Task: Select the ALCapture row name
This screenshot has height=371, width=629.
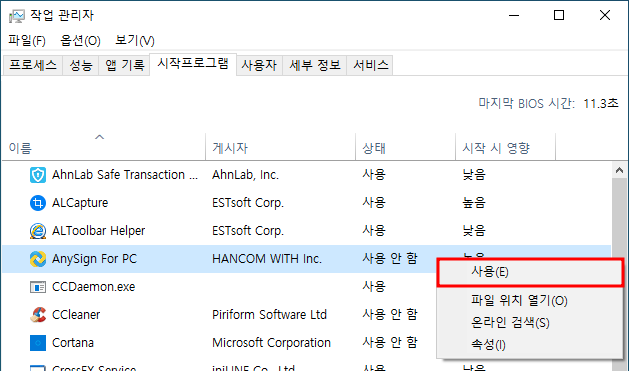Action: coord(80,203)
